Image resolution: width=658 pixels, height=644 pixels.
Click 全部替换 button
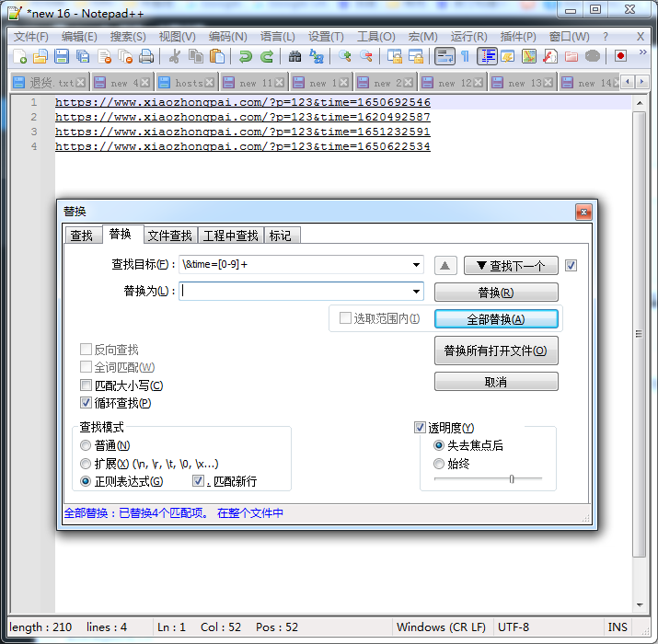pos(496,319)
